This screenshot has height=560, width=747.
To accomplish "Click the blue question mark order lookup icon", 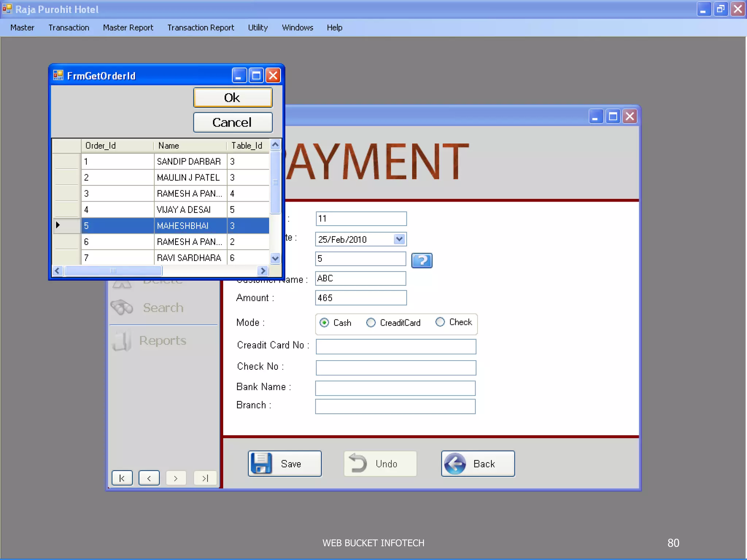I will click(x=422, y=260).
